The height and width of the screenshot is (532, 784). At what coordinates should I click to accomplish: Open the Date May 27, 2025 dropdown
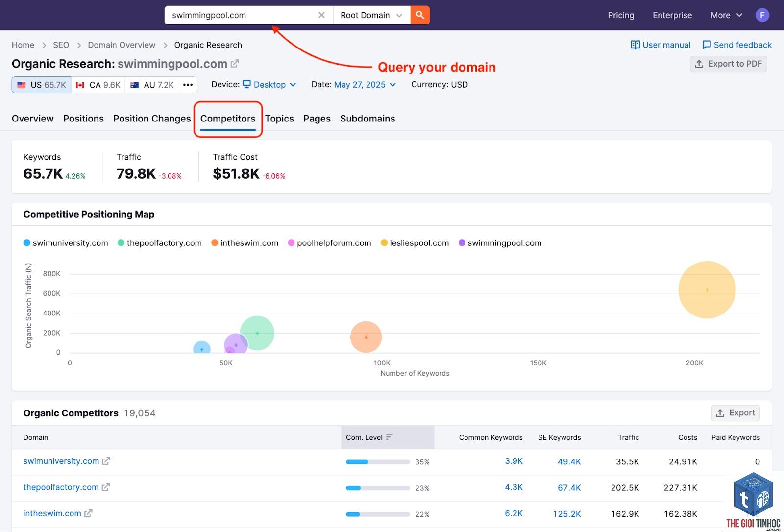coord(365,85)
